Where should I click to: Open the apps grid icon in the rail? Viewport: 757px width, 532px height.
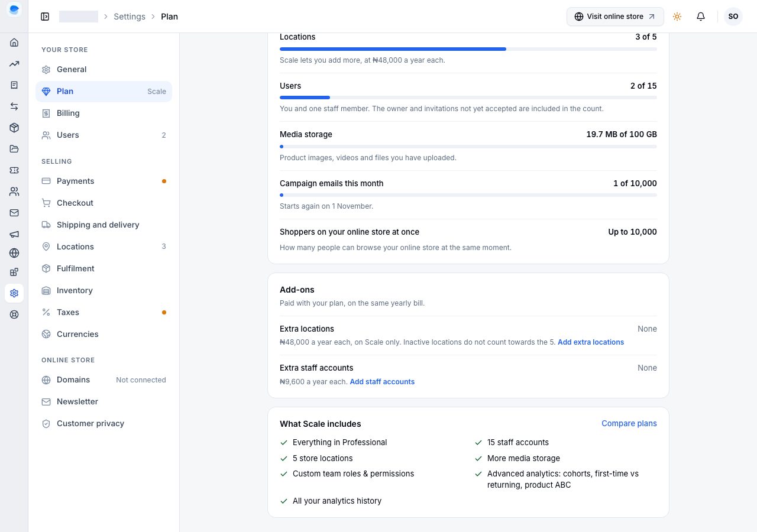(14, 272)
